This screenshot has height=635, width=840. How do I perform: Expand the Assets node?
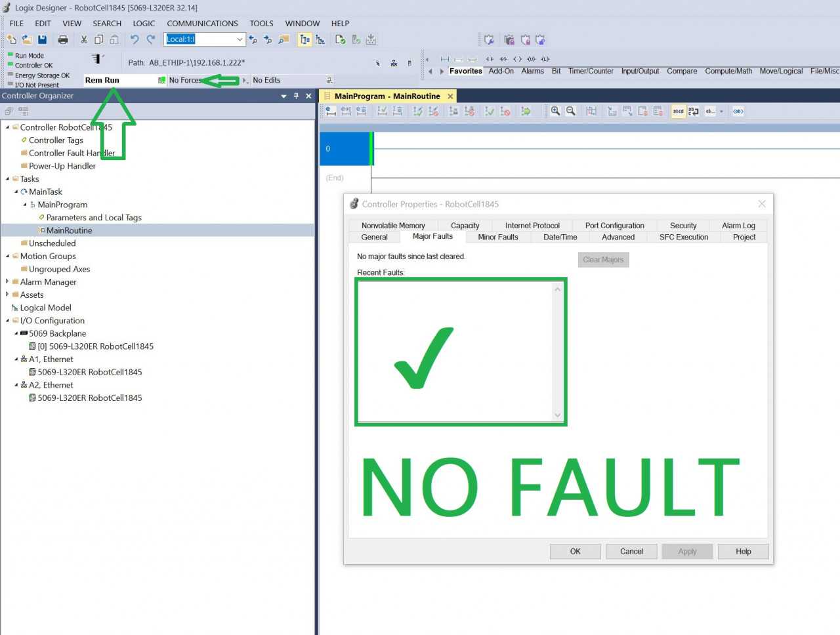(7, 295)
